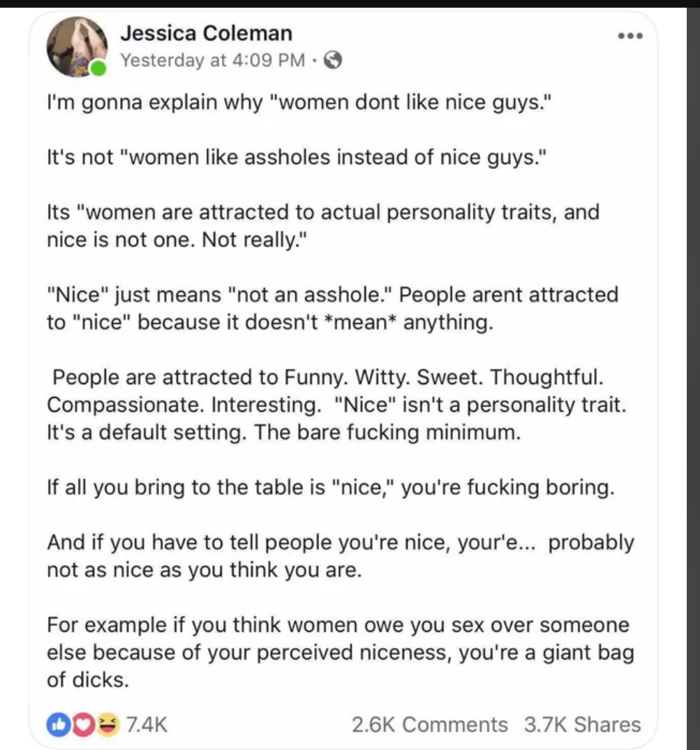Click the "women like assholes instead" sentence
Viewport: 700px width, 750px height.
tap(297, 157)
